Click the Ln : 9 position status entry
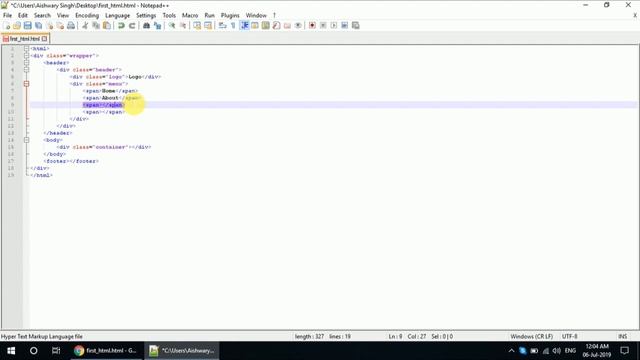Viewport: 640px width, 360px height. click(395, 336)
